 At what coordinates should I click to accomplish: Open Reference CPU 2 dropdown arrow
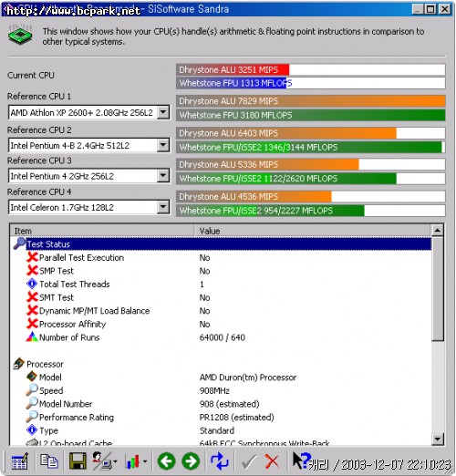tap(163, 145)
